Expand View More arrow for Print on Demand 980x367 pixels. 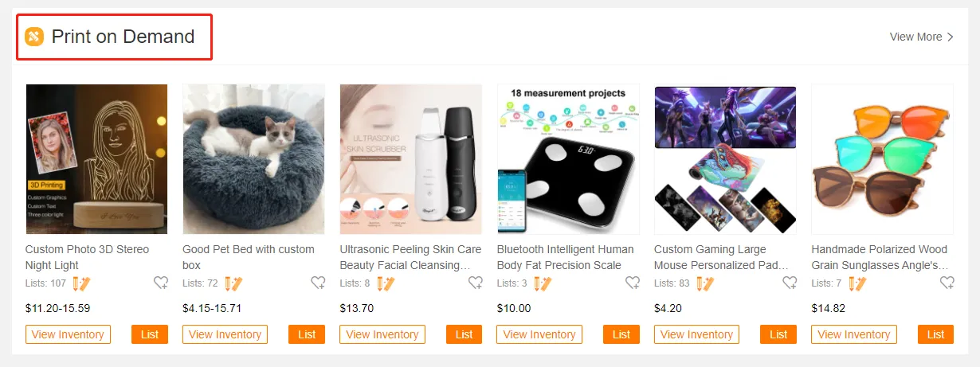[950, 37]
